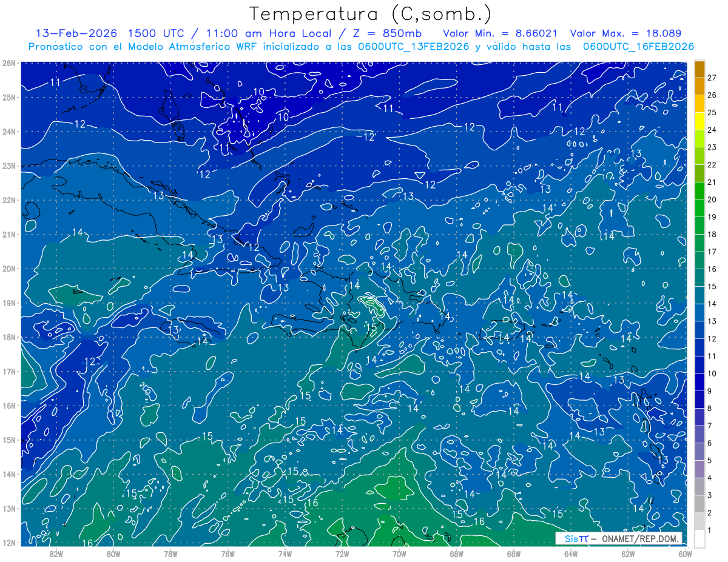
Task: Click the latitude axis label "16N"
Action: pyautogui.click(x=8, y=406)
